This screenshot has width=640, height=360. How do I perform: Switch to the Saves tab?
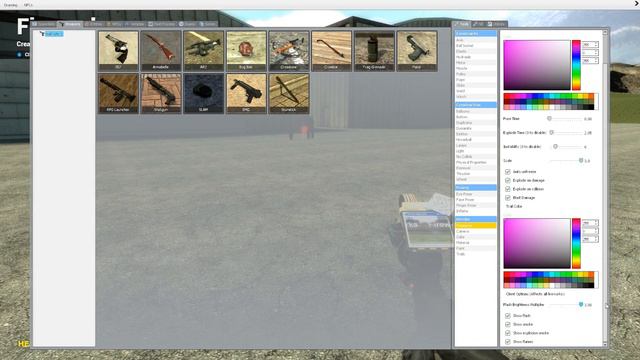[x=208, y=24]
